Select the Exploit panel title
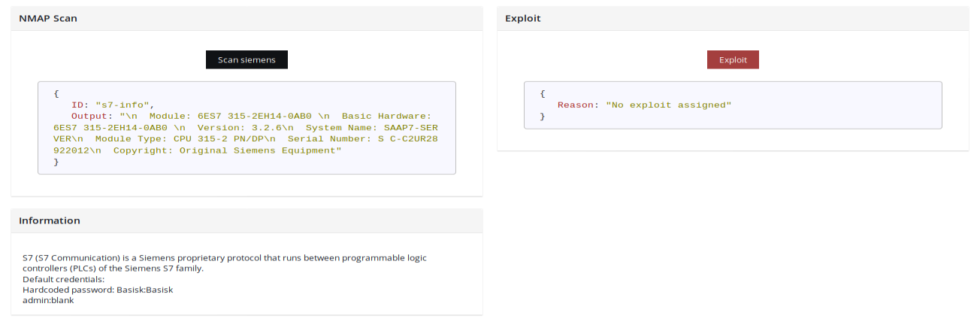The image size is (980, 334). click(523, 18)
